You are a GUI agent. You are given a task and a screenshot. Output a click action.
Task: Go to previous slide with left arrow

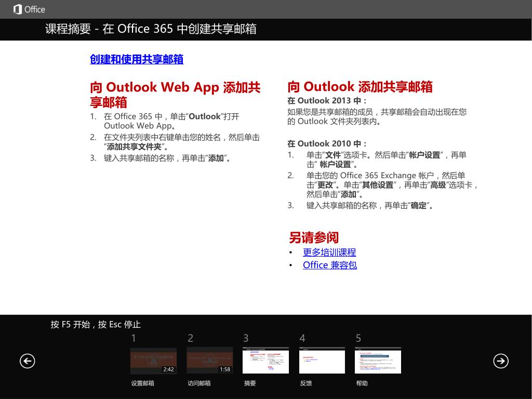click(x=27, y=361)
